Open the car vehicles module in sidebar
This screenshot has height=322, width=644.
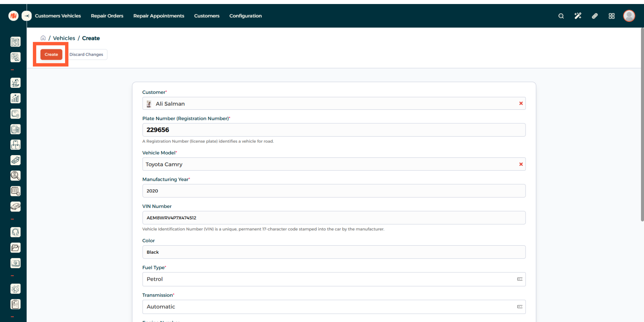click(x=15, y=206)
